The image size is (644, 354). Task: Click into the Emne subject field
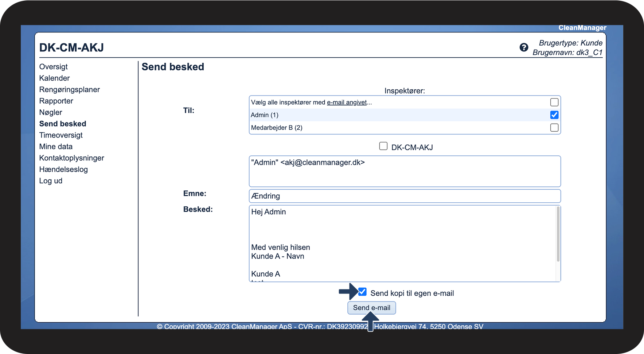point(405,196)
